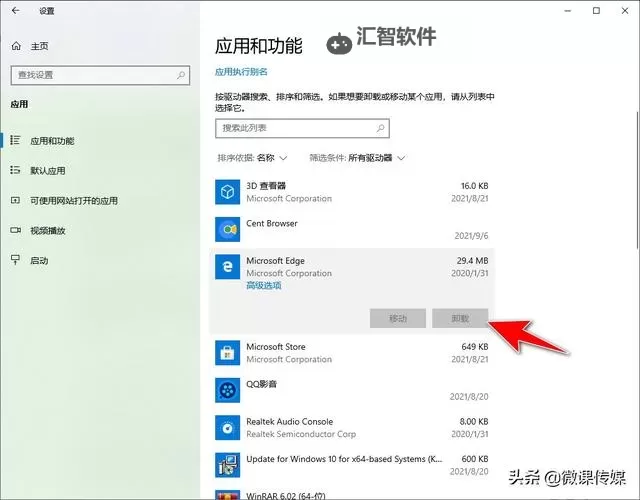
Task: Click the 29.4 MB size value
Action: point(472,260)
